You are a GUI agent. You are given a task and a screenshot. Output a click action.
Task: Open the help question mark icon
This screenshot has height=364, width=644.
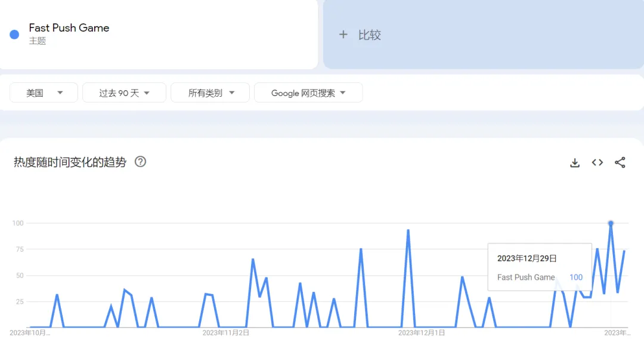point(141,162)
